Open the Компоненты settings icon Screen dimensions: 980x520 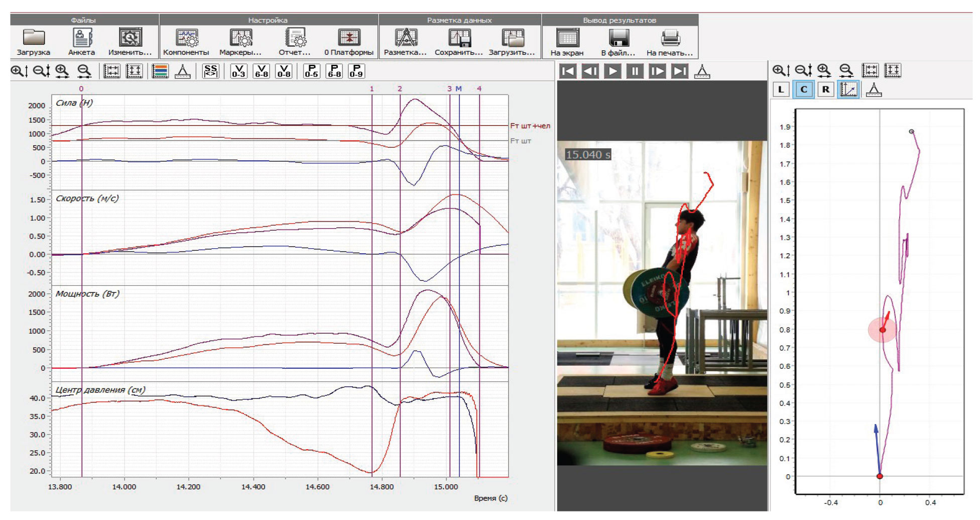tap(186, 39)
